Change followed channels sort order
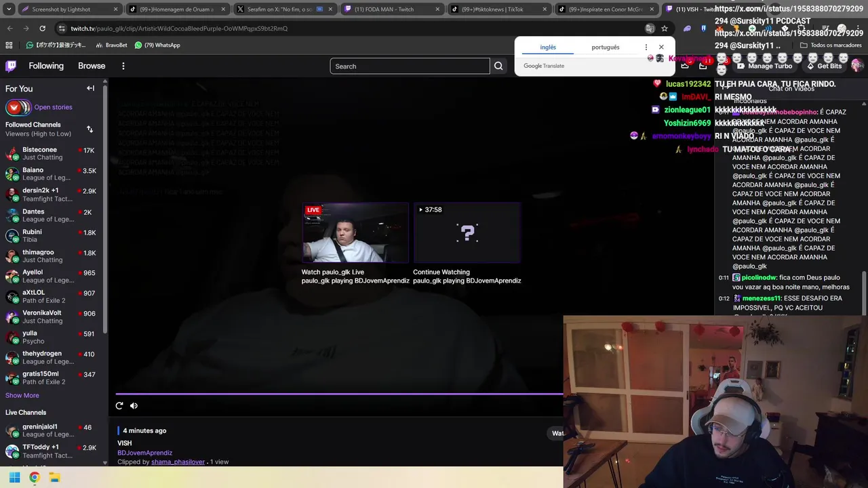This screenshot has height=488, width=868. [90, 129]
